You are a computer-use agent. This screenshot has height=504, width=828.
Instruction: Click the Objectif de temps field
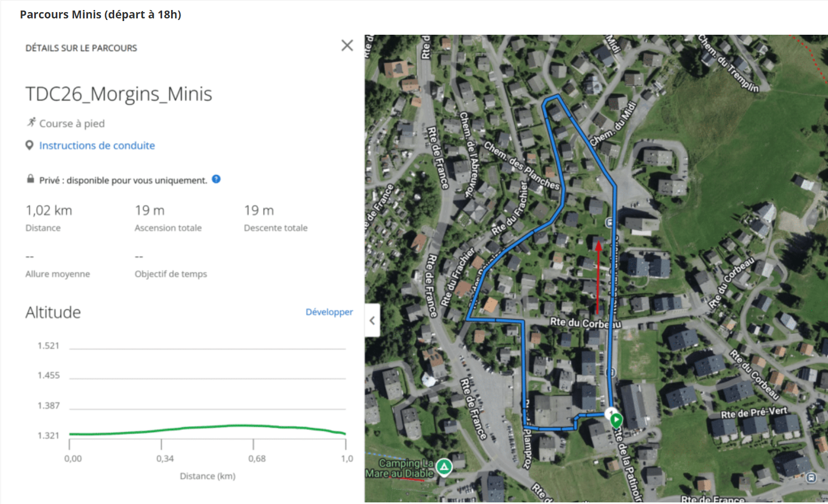(171, 274)
